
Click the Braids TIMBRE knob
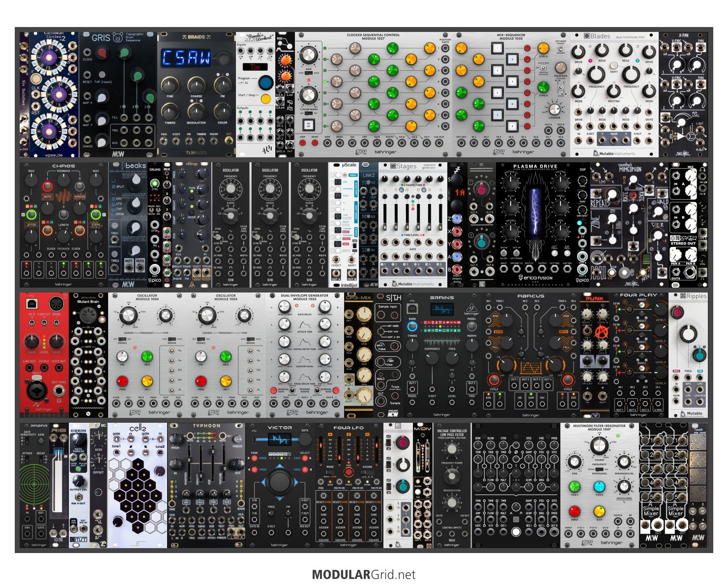click(x=170, y=112)
